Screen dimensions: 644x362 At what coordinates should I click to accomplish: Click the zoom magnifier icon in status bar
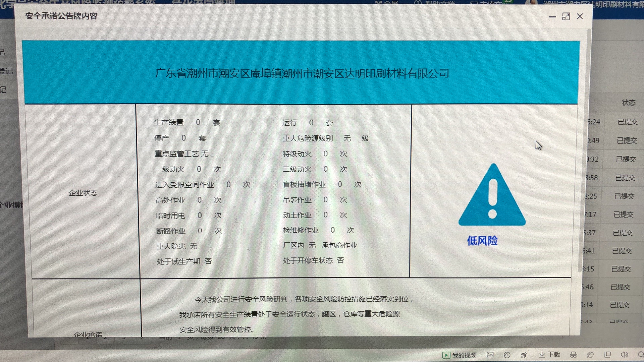click(x=640, y=355)
